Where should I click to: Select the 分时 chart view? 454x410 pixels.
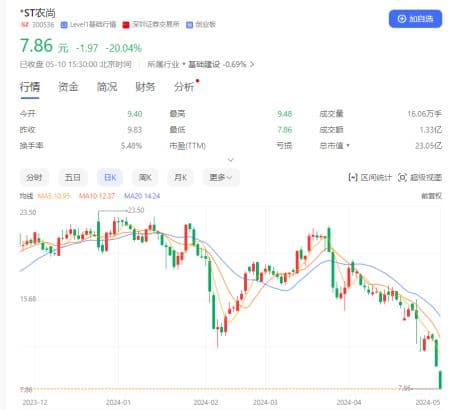[x=34, y=177]
